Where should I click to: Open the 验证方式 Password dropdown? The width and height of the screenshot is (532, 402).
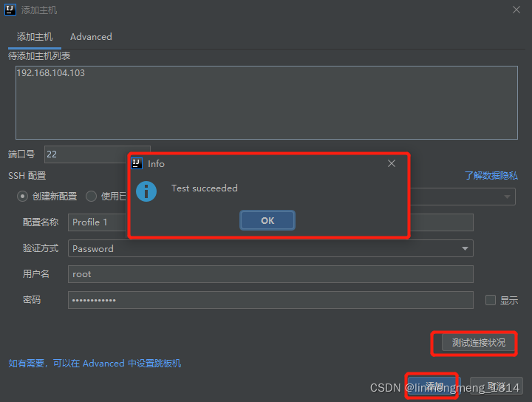tap(270, 248)
